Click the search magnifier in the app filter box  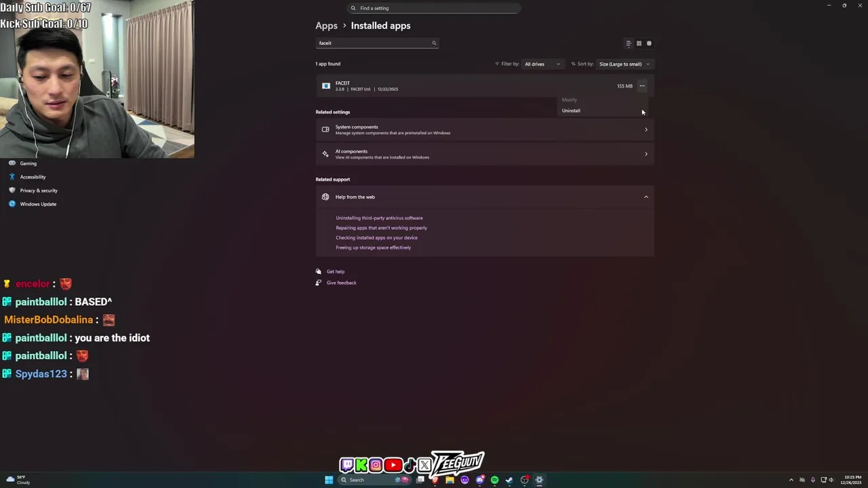pos(434,43)
